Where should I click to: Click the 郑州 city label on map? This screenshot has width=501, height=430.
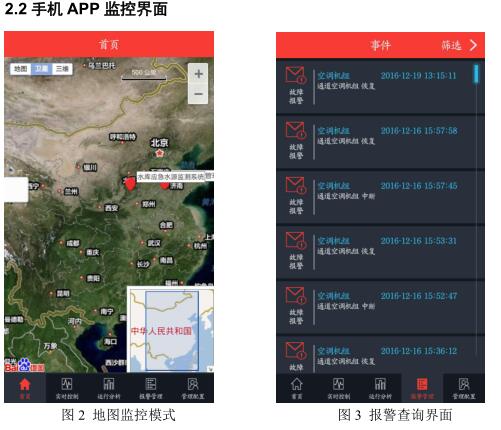(x=148, y=204)
